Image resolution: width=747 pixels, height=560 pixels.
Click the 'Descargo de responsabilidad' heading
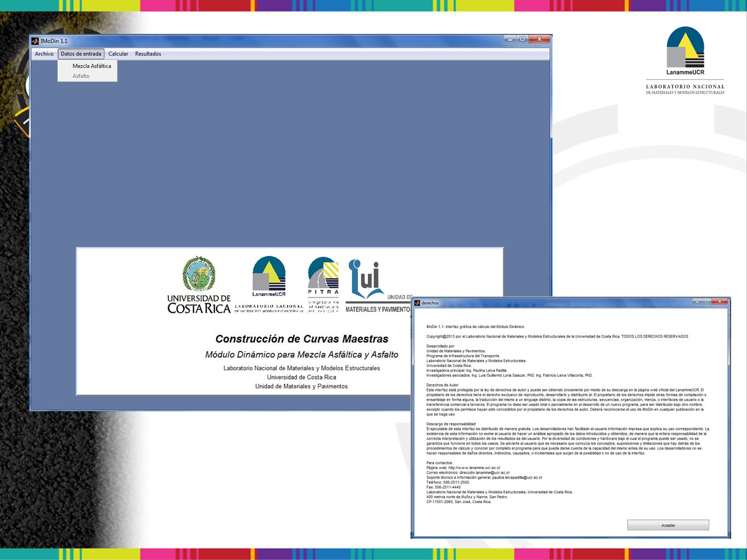coord(451,424)
